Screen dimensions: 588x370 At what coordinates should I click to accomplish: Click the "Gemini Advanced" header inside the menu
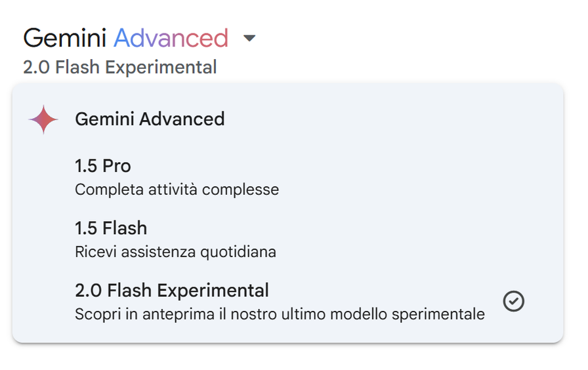click(x=150, y=119)
